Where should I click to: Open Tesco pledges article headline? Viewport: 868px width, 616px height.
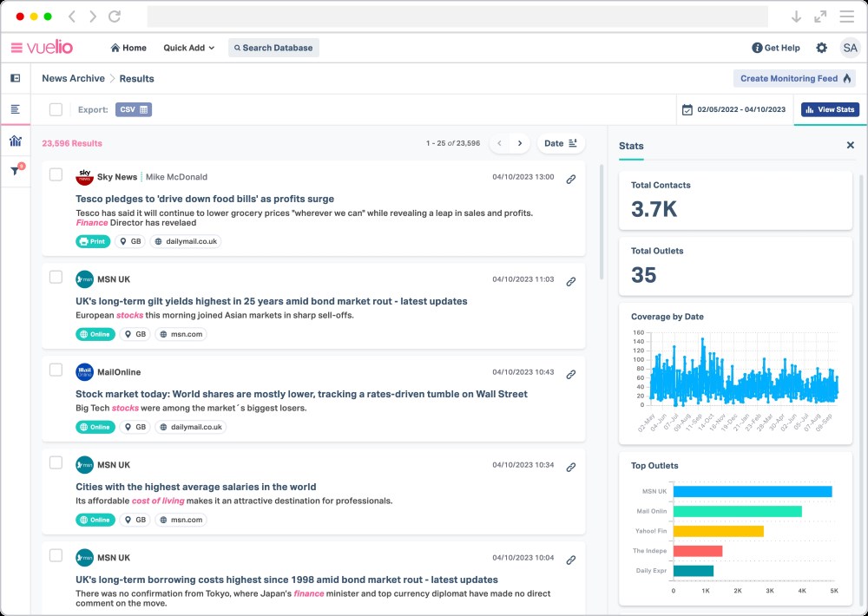(205, 199)
